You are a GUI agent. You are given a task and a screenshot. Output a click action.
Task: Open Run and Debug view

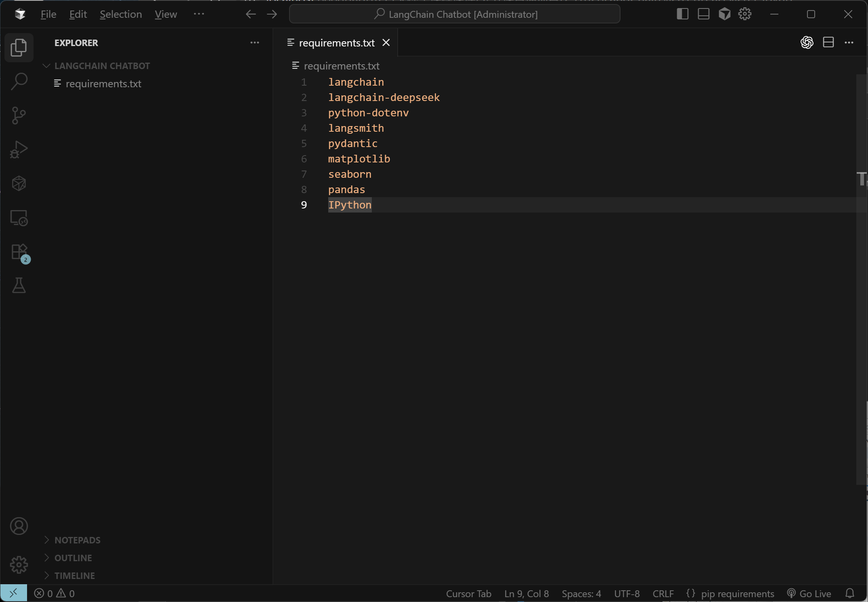tap(19, 149)
